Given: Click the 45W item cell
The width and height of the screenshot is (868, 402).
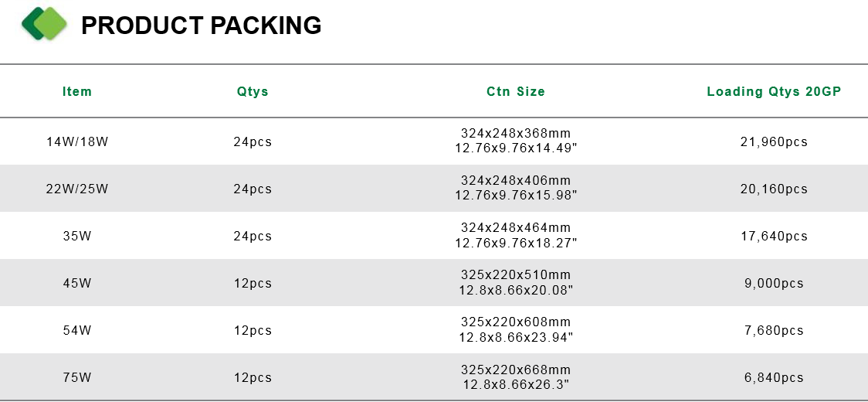Looking at the screenshot, I should click(x=77, y=283).
